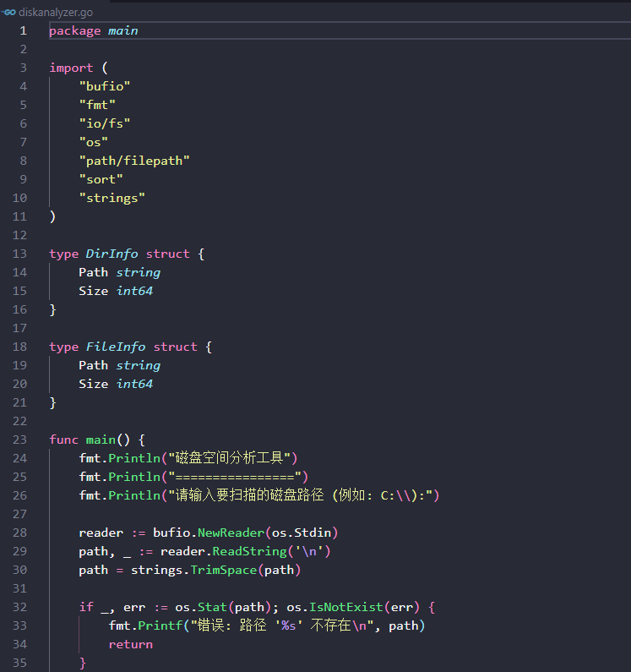Image resolution: width=631 pixels, height=672 pixels.
Task: Click the 'if' keyword on line 32
Action: tap(86, 607)
